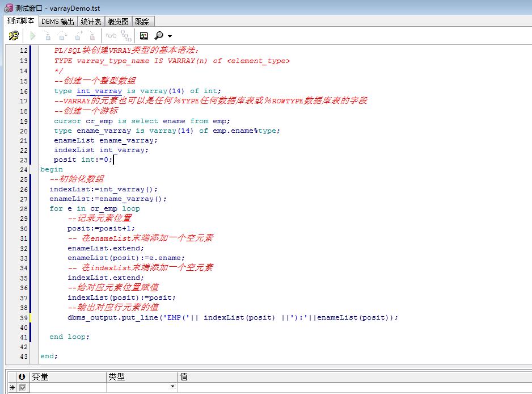Click the Step Over debugger icon
This screenshot has width=532, height=394.
62,36
